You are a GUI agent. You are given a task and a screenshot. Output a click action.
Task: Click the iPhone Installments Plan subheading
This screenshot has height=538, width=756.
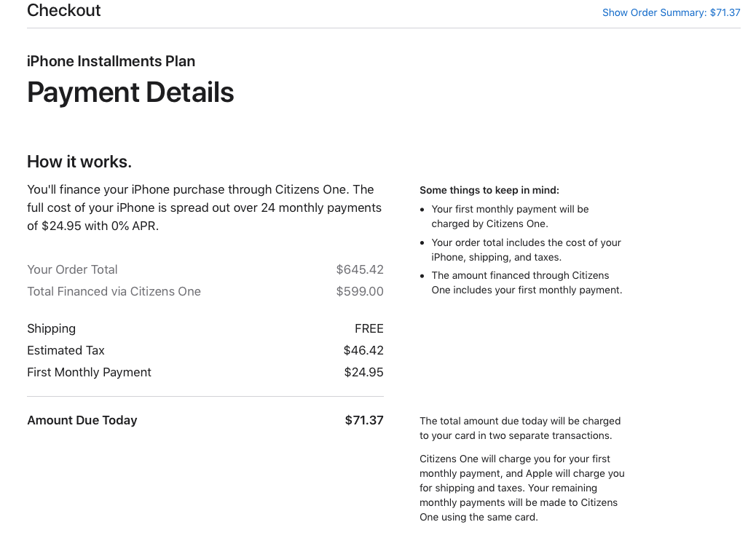coord(111,61)
